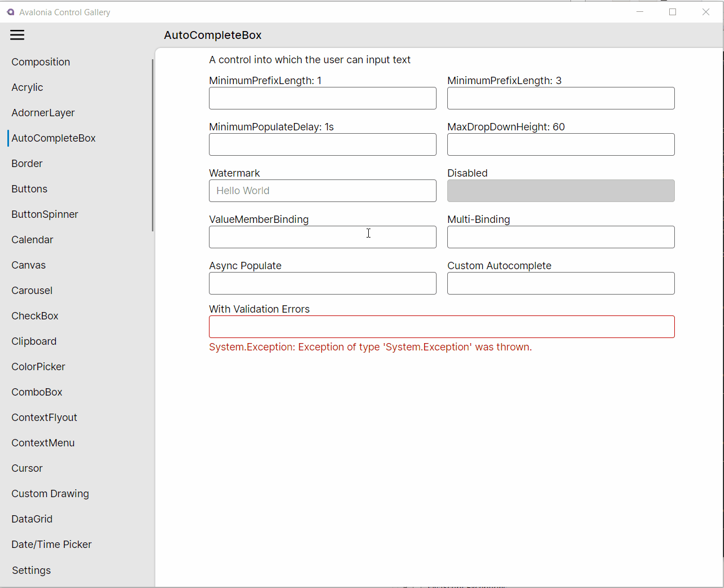Image resolution: width=724 pixels, height=588 pixels.
Task: Open the Composition page
Action: tap(41, 62)
